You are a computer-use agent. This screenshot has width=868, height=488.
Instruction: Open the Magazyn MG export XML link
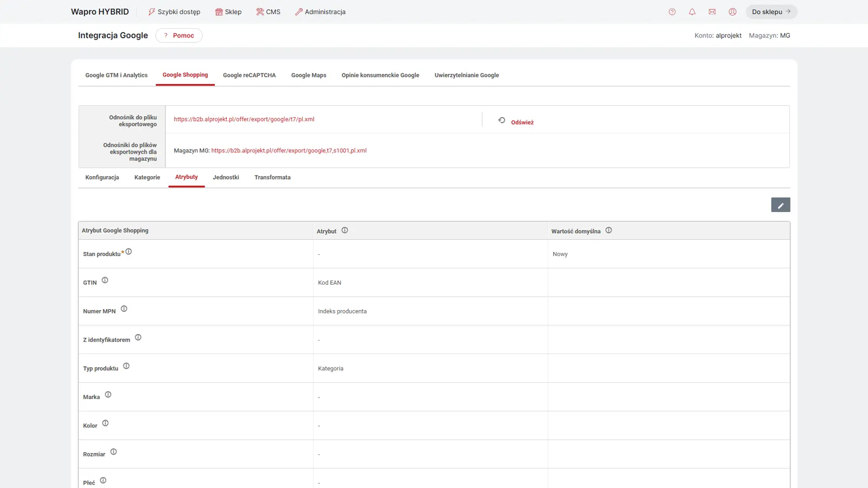click(289, 150)
